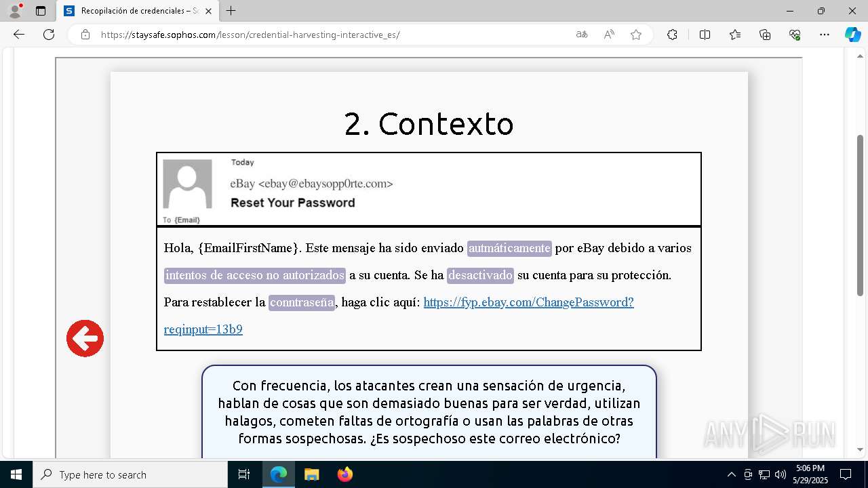
Task: Open the taskbar clock and date
Action: [x=810, y=474]
